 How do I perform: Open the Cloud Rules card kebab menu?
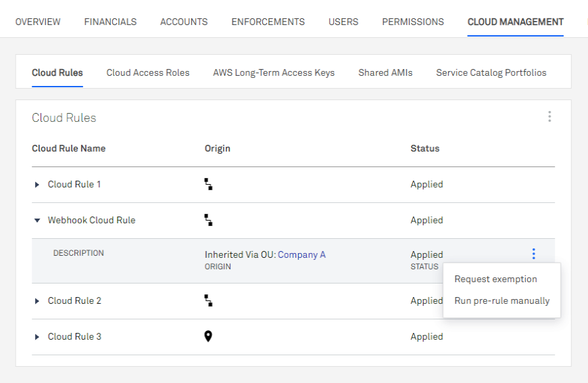(549, 116)
